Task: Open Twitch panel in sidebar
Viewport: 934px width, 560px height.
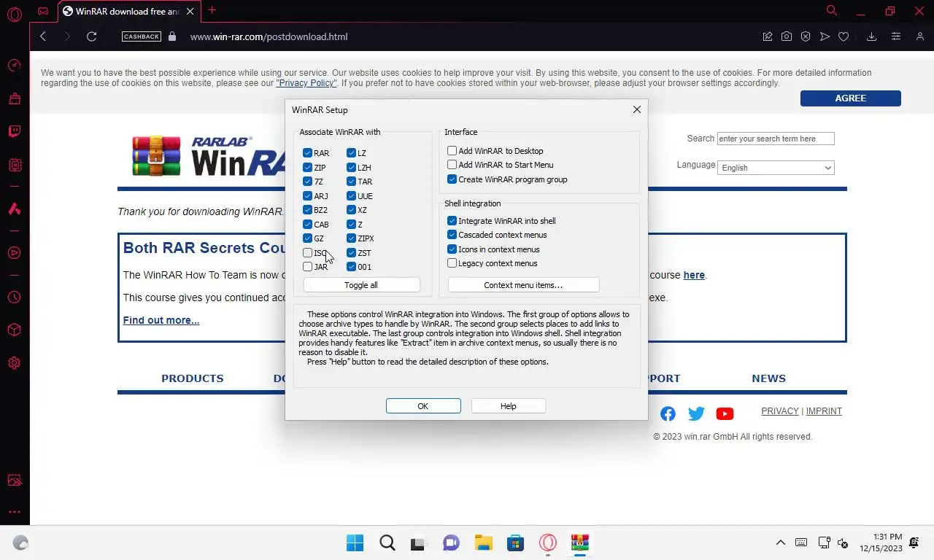Action: pyautogui.click(x=15, y=132)
